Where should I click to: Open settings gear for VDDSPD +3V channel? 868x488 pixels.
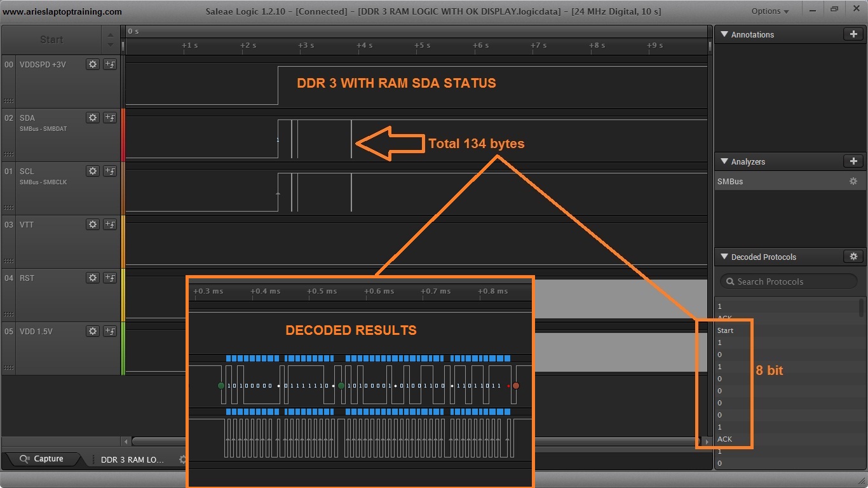coord(93,64)
